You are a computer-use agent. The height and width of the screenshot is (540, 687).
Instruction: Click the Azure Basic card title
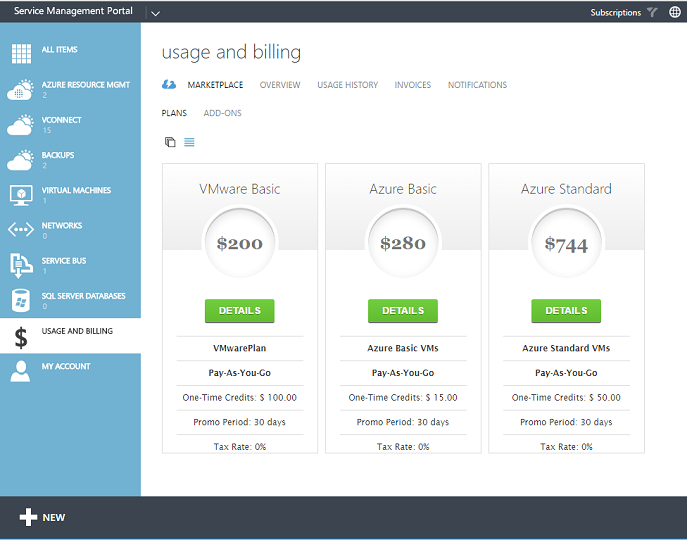pos(403,189)
